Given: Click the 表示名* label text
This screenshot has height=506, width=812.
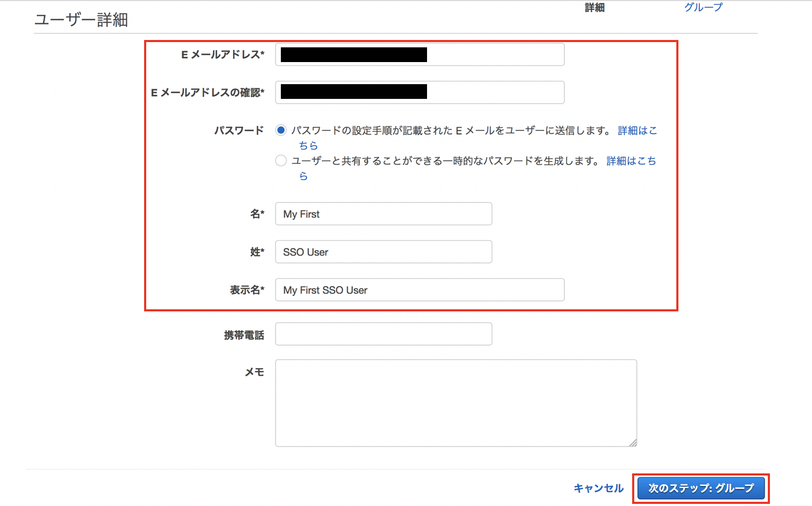Looking at the screenshot, I should point(247,290).
